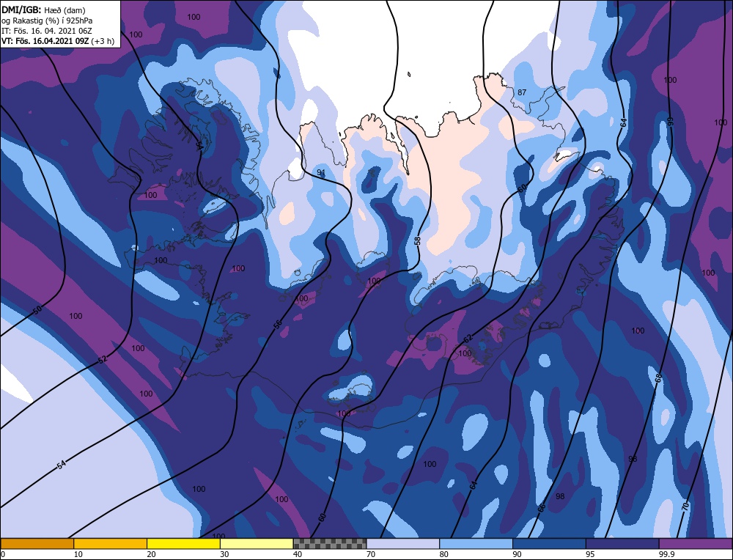Click the legend tick label "70"
This screenshot has width=733, height=560.
(371, 554)
